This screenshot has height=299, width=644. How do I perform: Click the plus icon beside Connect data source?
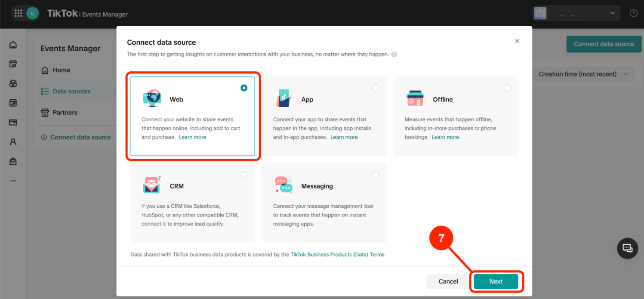(x=44, y=137)
